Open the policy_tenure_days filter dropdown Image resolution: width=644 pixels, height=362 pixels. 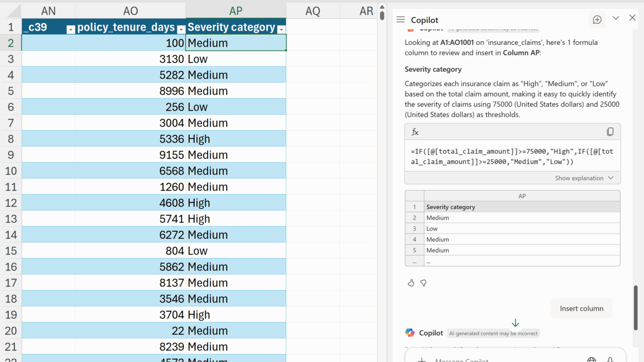pos(181,29)
